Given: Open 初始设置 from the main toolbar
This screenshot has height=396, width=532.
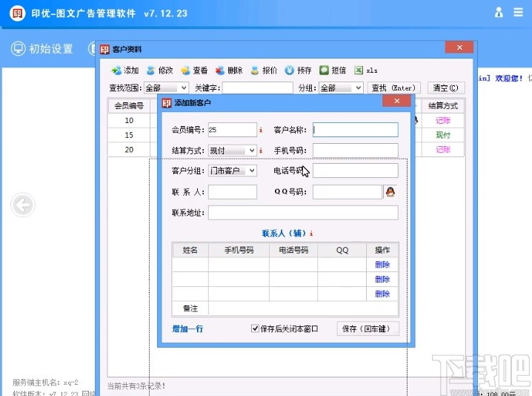Looking at the screenshot, I should 41,48.
